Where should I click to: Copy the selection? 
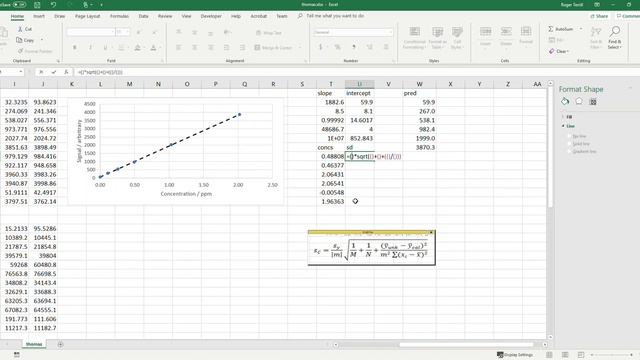coord(25,40)
